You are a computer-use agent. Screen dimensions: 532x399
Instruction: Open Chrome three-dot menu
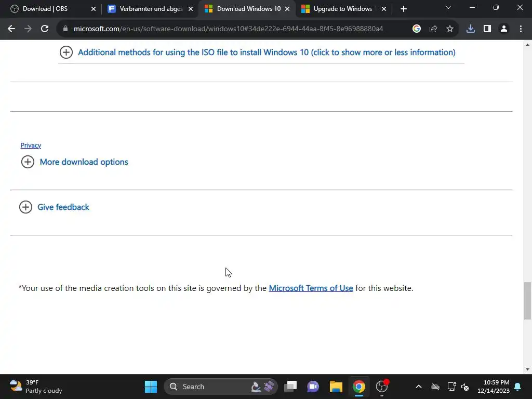(x=521, y=29)
